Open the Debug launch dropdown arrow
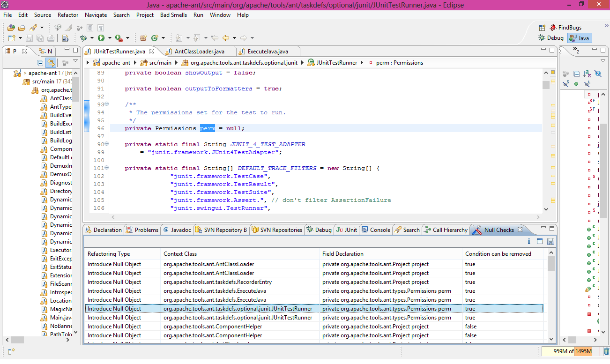Viewport: 610px width, 364px height. (92, 38)
